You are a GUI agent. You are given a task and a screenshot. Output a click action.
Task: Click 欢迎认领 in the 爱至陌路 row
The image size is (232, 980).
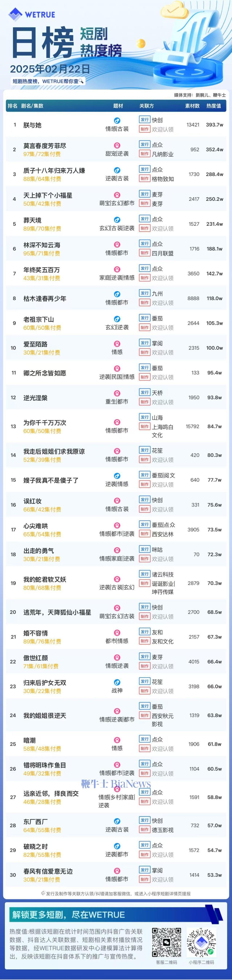[x=163, y=353]
